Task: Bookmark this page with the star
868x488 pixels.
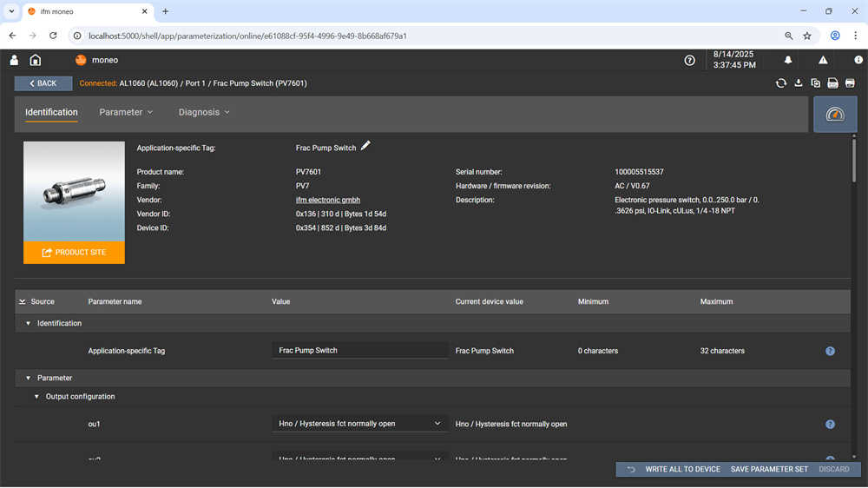Action: pos(807,36)
